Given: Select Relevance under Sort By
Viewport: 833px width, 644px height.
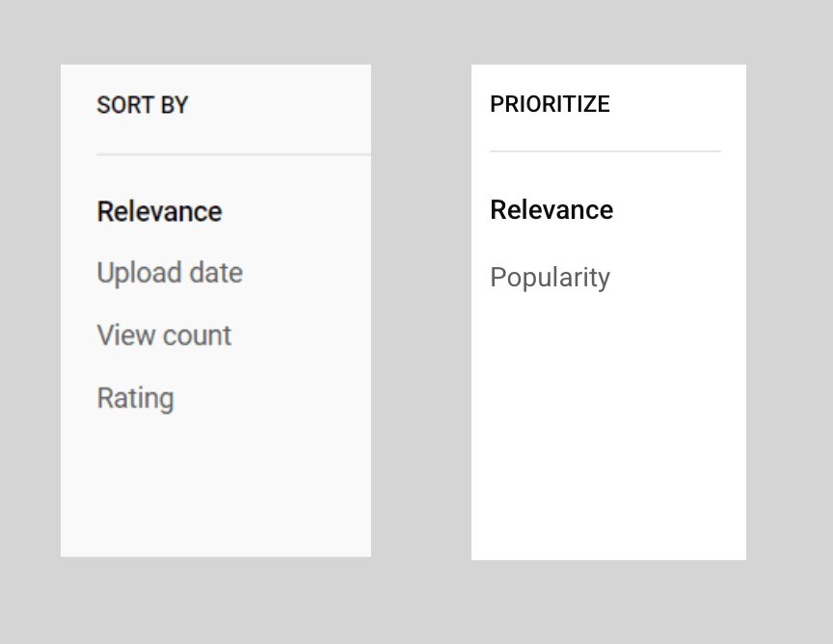Looking at the screenshot, I should [x=159, y=211].
